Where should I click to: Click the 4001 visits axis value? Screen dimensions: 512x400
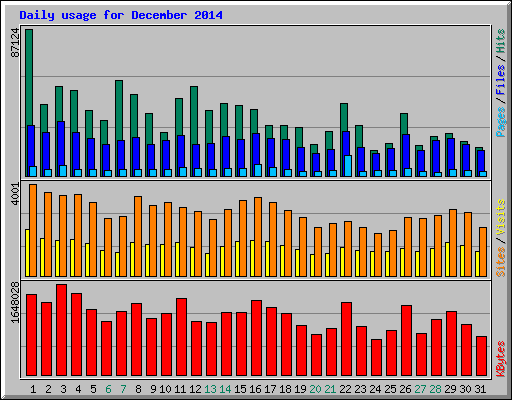point(15,194)
